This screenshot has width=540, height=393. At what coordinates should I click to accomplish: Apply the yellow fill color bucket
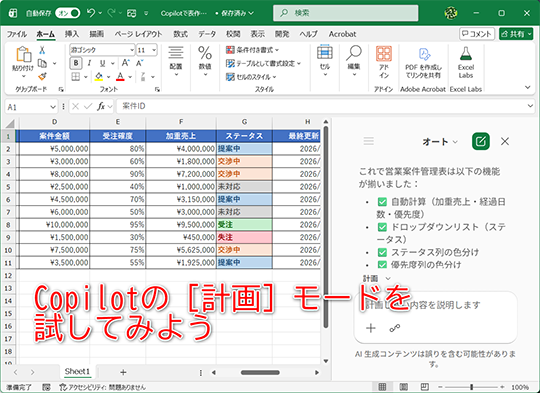point(99,76)
